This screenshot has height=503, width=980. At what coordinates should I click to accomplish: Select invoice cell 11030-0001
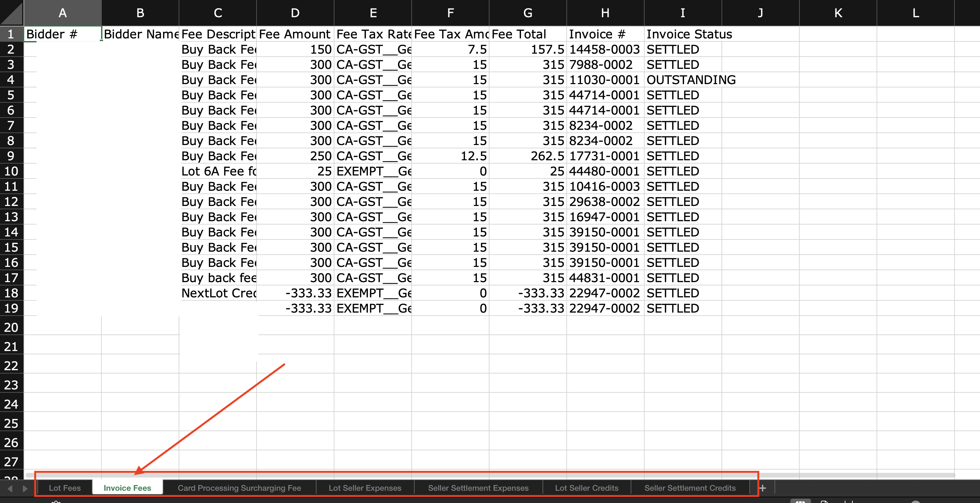tap(605, 80)
